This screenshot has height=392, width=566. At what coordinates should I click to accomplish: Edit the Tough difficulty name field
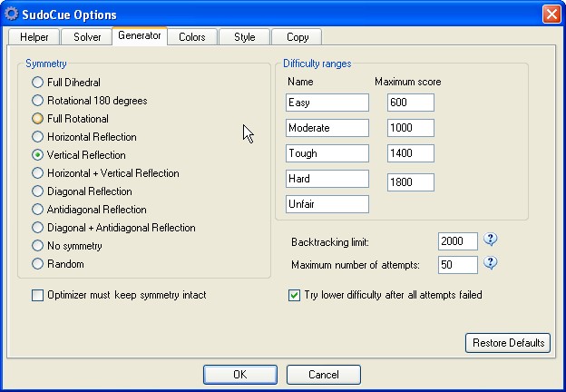(327, 153)
